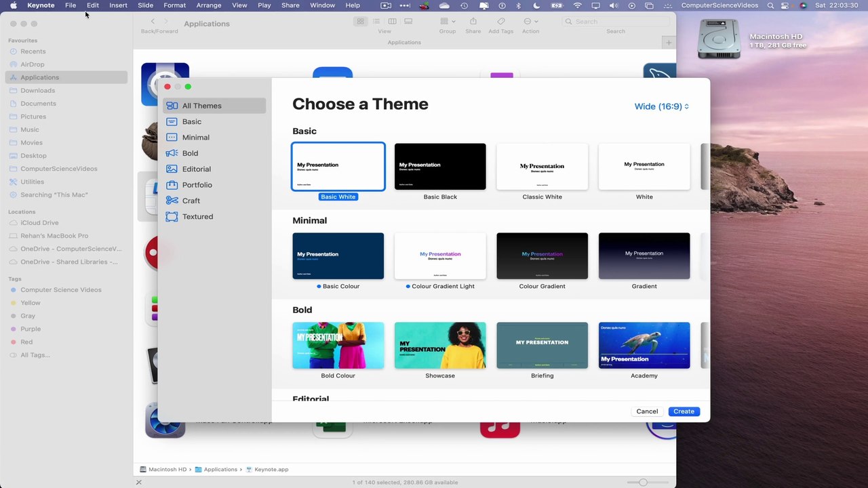The width and height of the screenshot is (868, 488).
Task: Open the Edit menu
Action: [x=93, y=5]
